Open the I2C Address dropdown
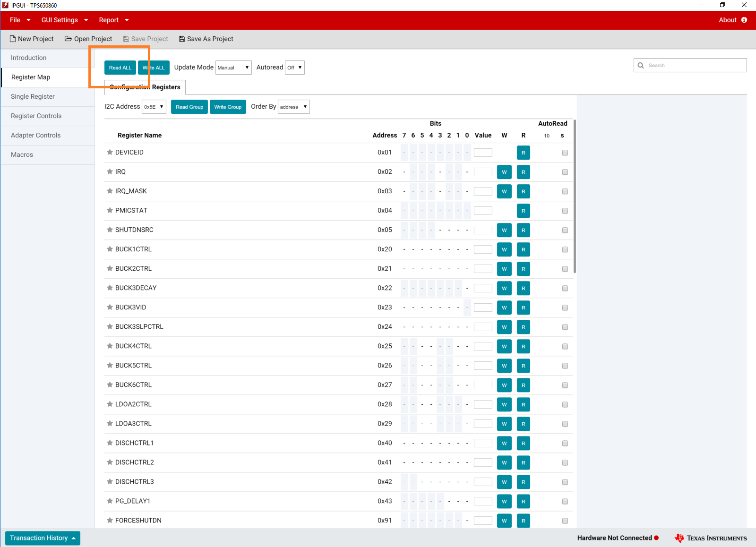The image size is (756, 547). click(x=154, y=107)
